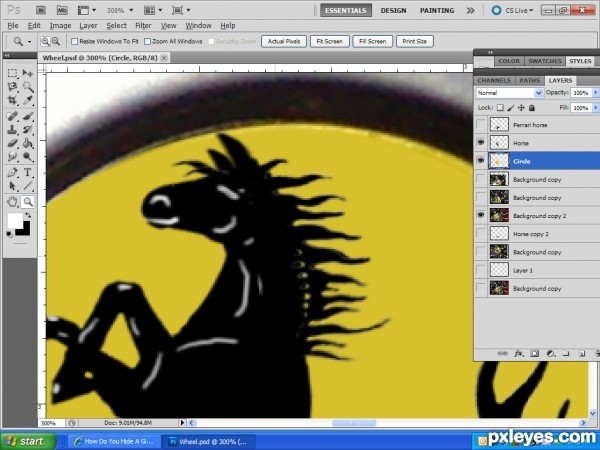Select the Crop tool

pos(13,101)
